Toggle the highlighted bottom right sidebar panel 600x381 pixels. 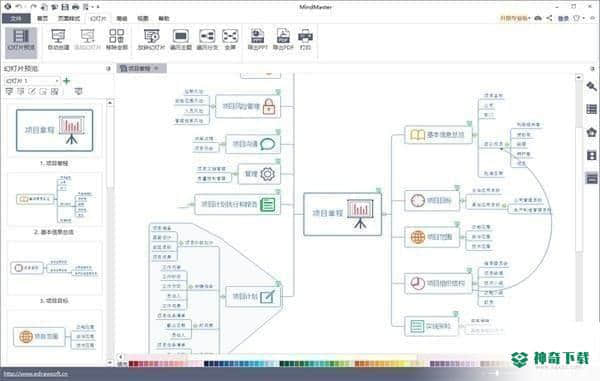[591, 178]
